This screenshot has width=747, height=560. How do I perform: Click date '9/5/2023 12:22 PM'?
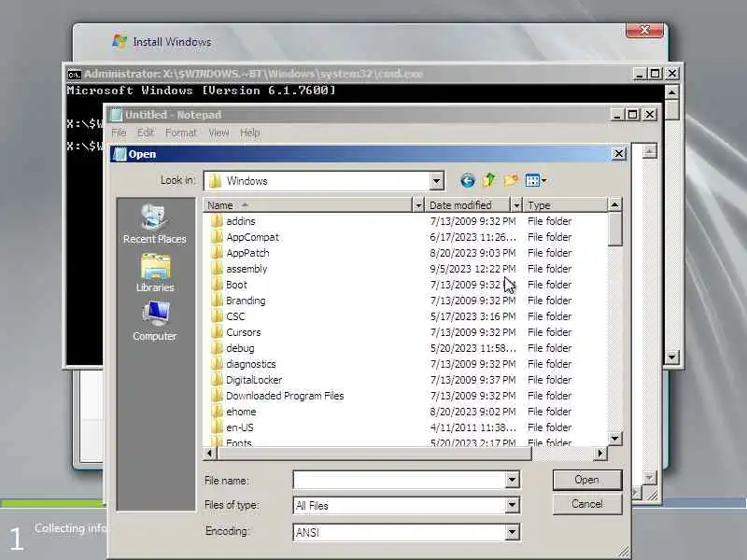click(472, 269)
